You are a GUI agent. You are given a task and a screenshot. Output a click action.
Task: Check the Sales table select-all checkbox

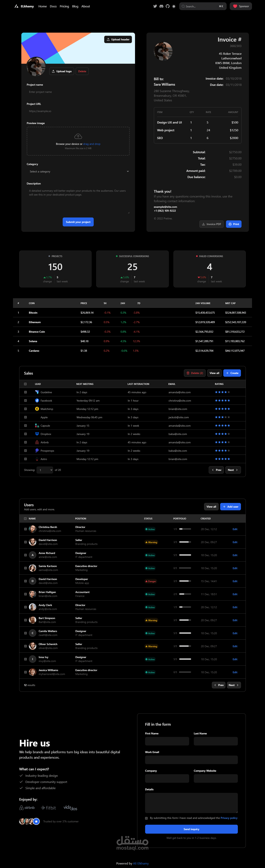[x=25, y=384]
